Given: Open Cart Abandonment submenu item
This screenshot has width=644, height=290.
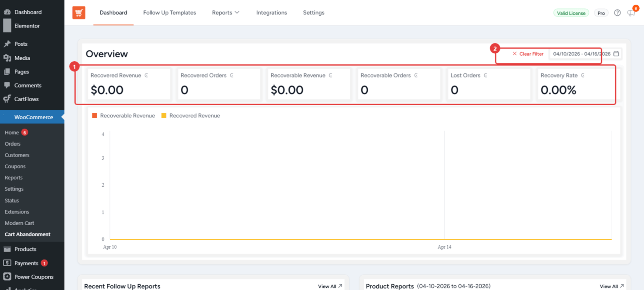Looking at the screenshot, I should click(x=28, y=234).
